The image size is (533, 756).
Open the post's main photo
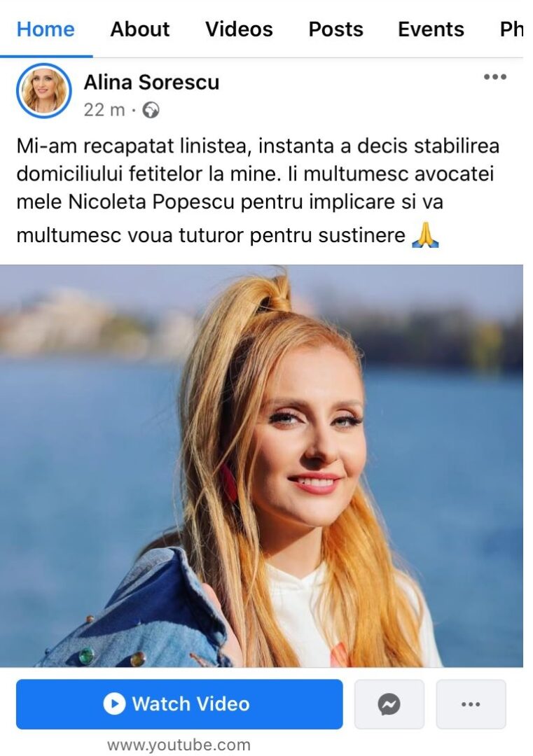tap(261, 465)
